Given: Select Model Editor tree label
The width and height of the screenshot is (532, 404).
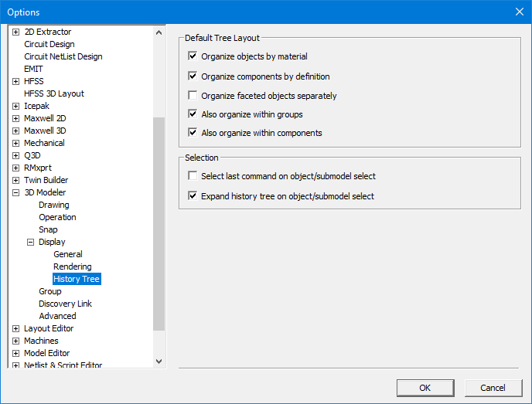Looking at the screenshot, I should tap(47, 353).
